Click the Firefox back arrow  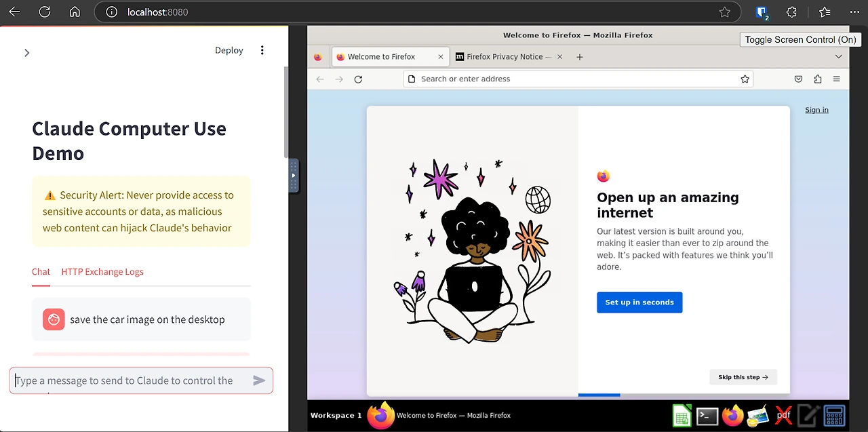tap(320, 79)
